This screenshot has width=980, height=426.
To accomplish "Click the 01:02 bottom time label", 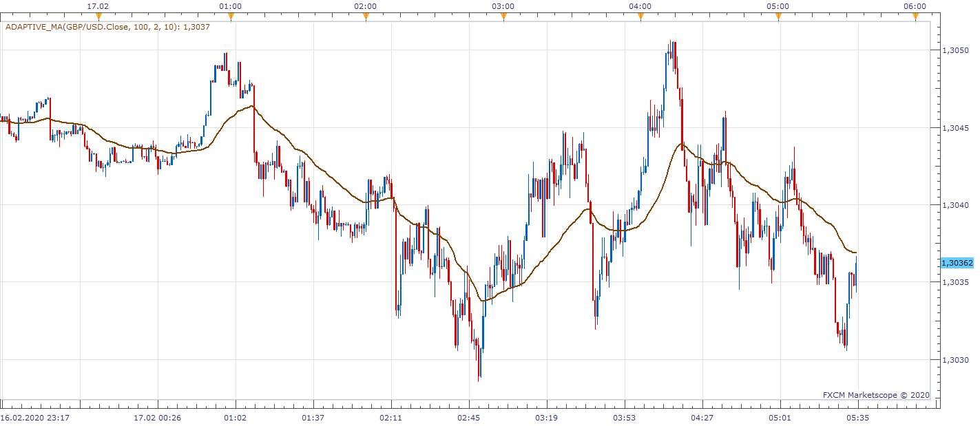I will click(236, 418).
